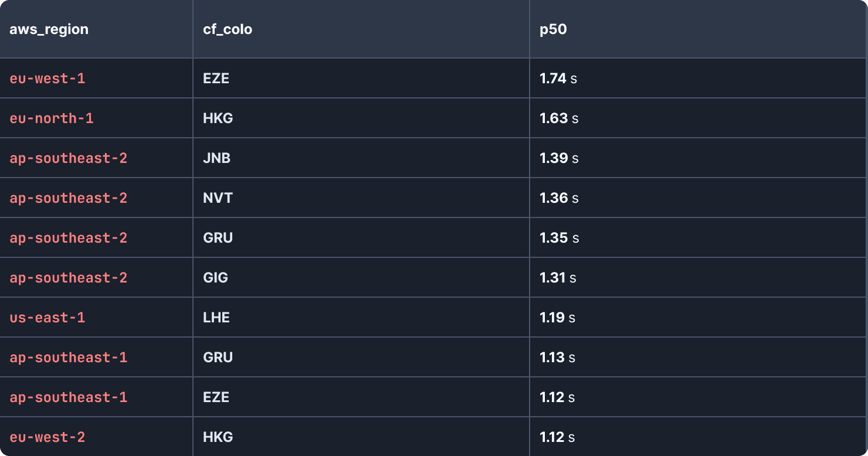The height and width of the screenshot is (456, 868).
Task: Select the 1.12 s value in eu-west-2 row
Action: point(557,437)
